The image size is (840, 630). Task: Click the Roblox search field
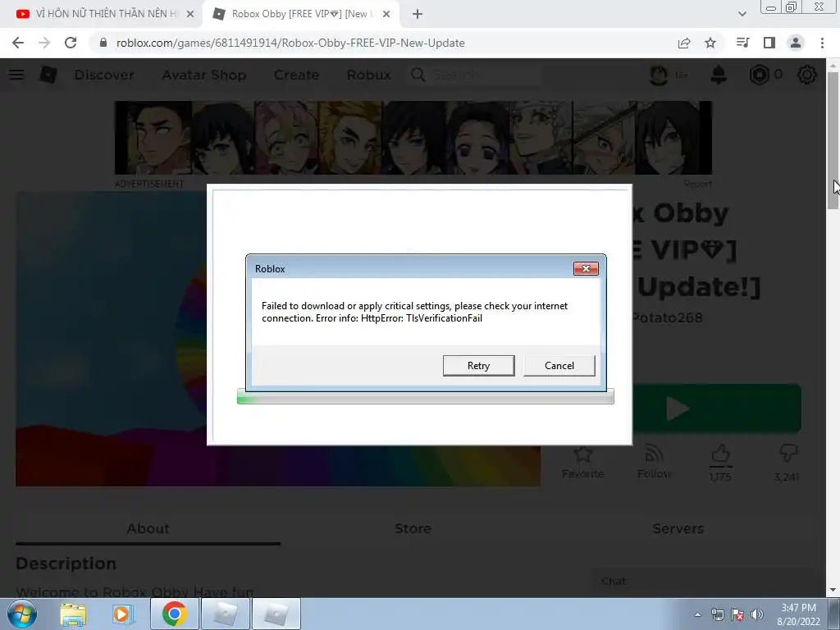click(474, 75)
